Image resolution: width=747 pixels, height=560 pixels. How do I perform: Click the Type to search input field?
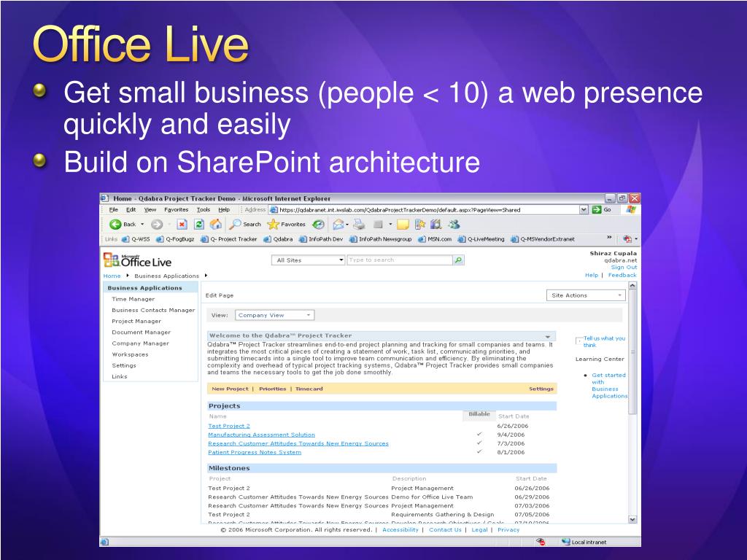pos(400,260)
